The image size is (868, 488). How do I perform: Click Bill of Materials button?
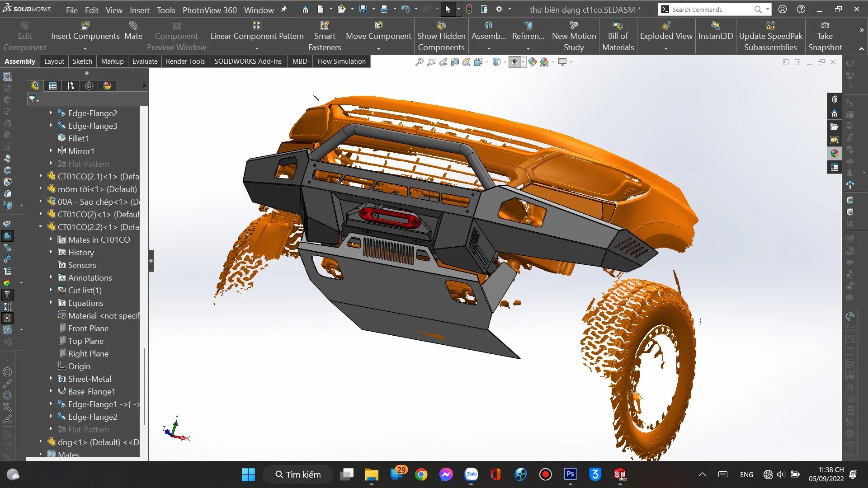click(x=618, y=36)
